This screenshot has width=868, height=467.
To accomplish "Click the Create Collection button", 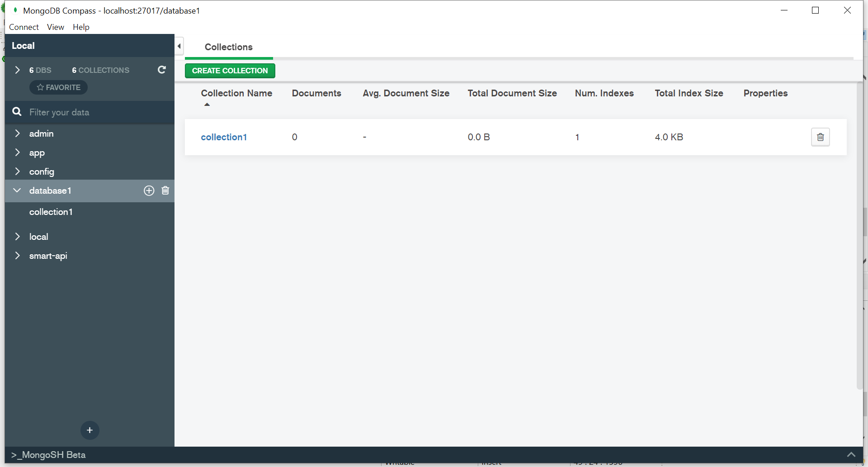I will [230, 71].
